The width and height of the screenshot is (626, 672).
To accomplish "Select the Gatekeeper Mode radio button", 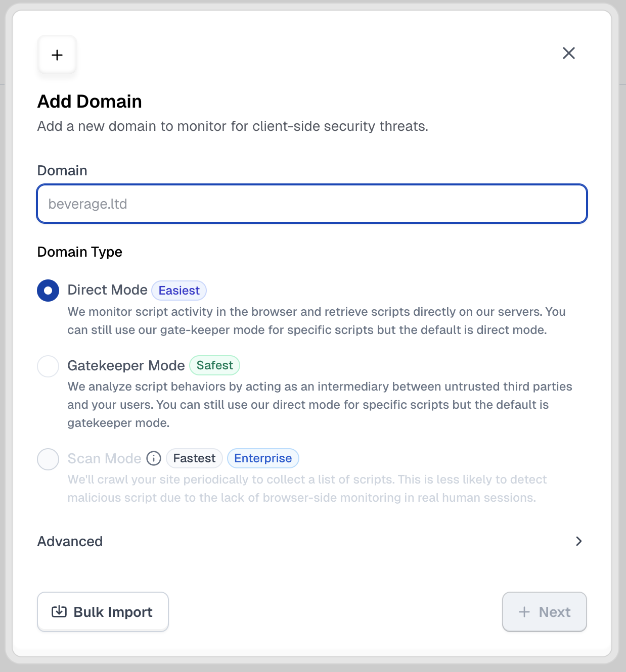I will (x=48, y=366).
